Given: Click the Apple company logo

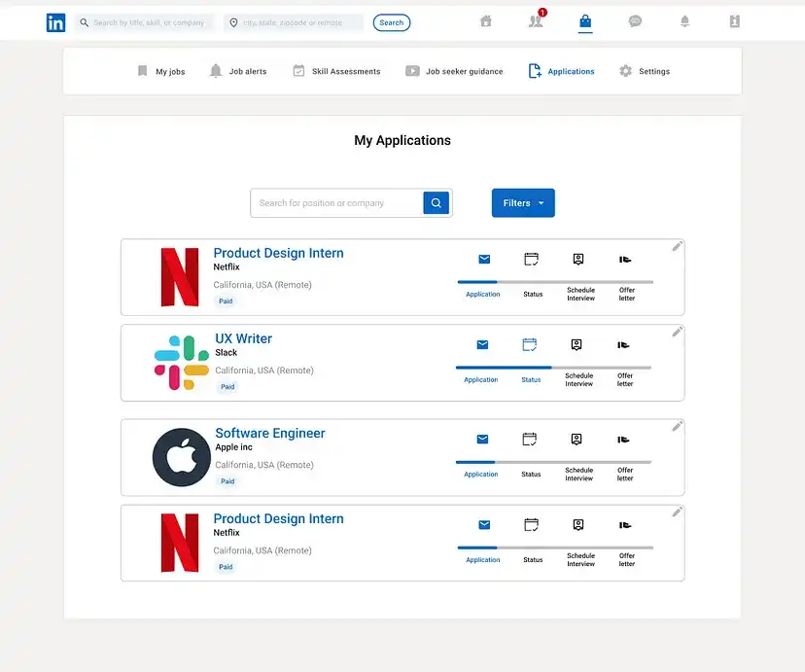Looking at the screenshot, I should coord(181,457).
